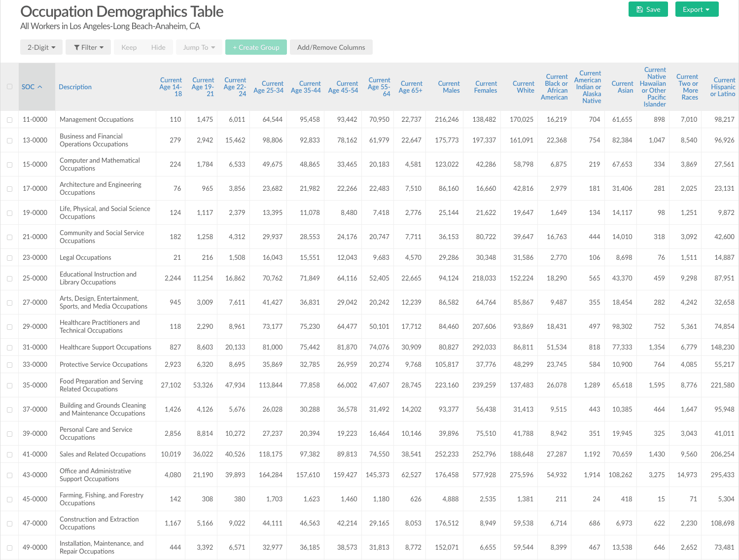Screen dimensions: 739x560
Task: Sort by Current Age 25-34 column
Action: [269, 87]
